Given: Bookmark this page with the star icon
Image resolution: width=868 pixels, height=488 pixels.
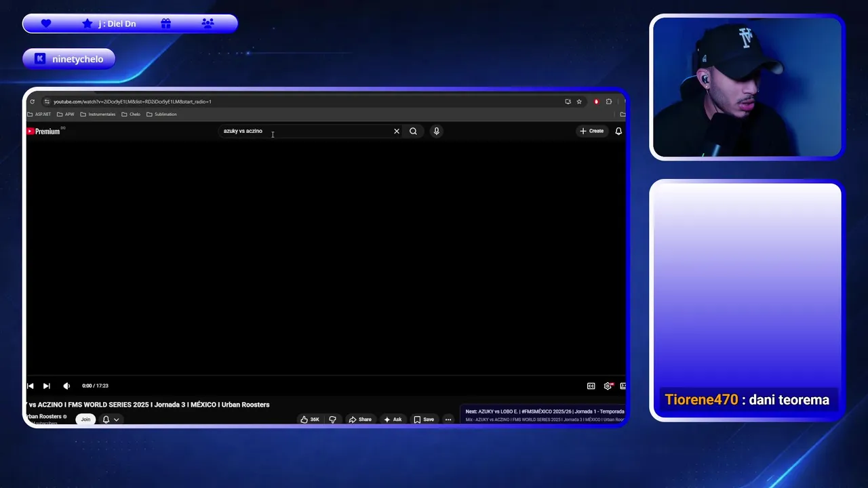Looking at the screenshot, I should pyautogui.click(x=579, y=102).
